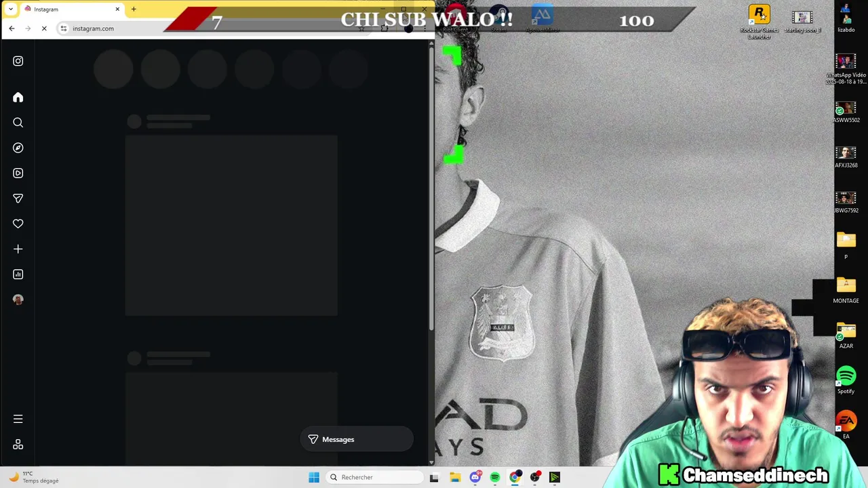Open File Explorer from the taskbar
Screen dimensions: 868x488
point(455,477)
